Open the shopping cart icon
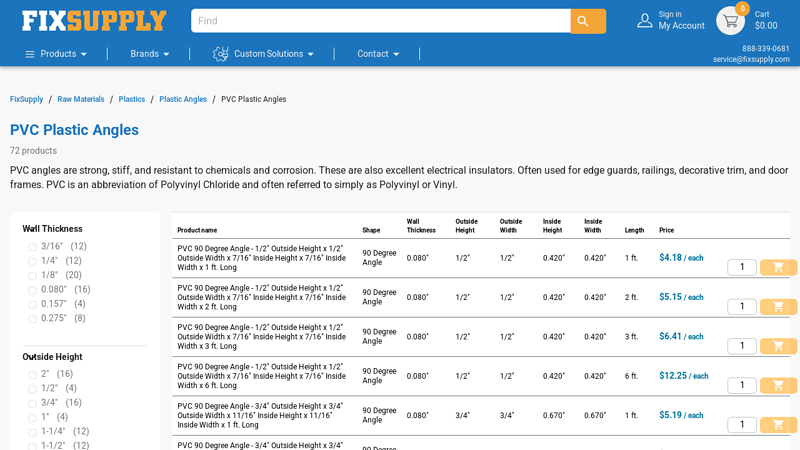 tap(731, 21)
